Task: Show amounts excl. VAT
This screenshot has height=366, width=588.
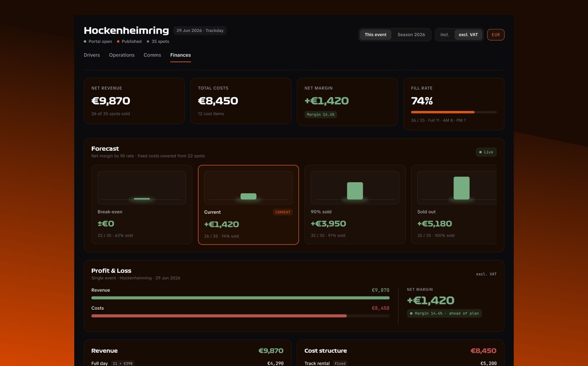Action: pyautogui.click(x=468, y=35)
